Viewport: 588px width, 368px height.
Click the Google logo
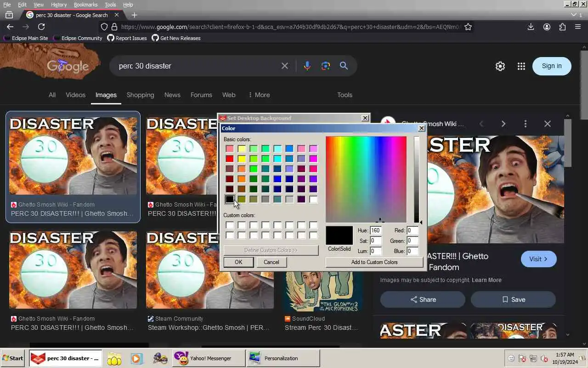(x=68, y=66)
